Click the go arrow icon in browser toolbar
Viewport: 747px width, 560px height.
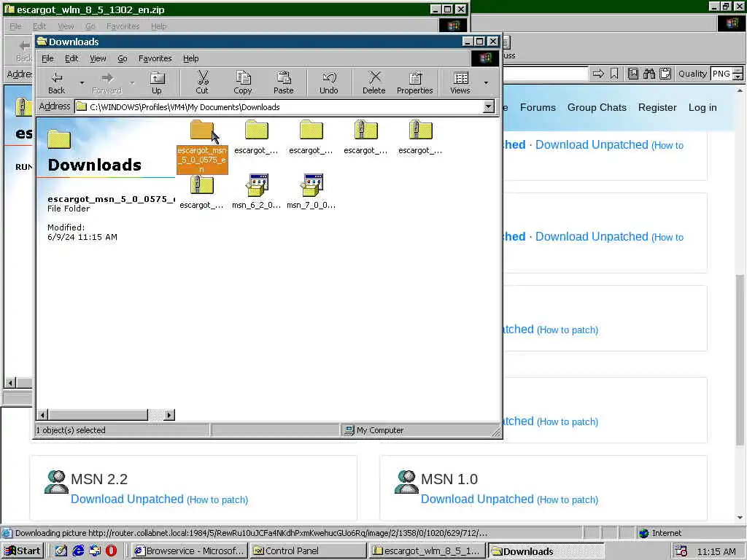pyautogui.click(x=598, y=74)
